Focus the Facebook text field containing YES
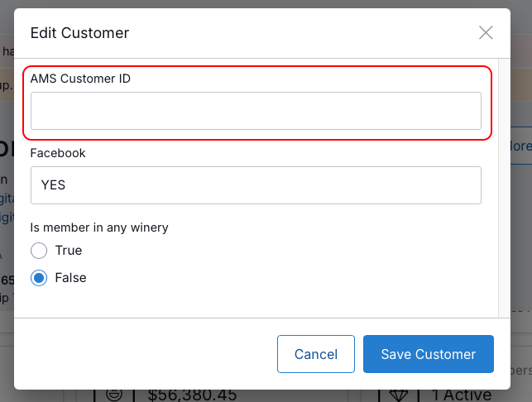The height and width of the screenshot is (402, 532). tap(256, 185)
